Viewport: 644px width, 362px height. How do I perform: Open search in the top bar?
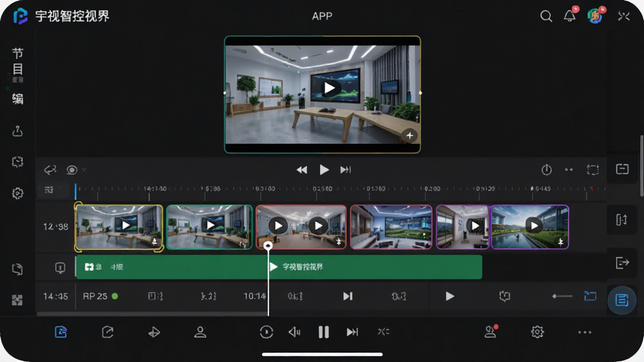(546, 16)
